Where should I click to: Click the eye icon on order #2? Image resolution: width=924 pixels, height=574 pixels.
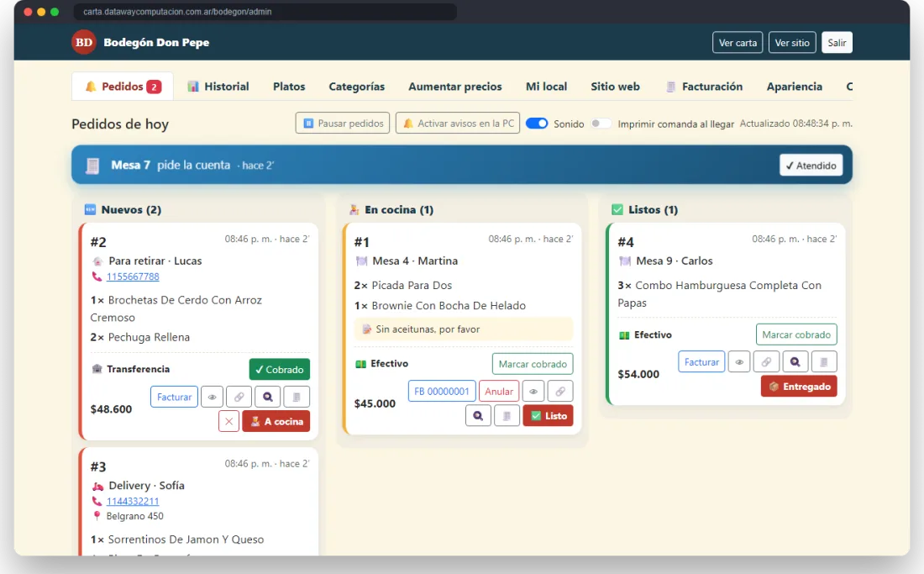click(212, 397)
